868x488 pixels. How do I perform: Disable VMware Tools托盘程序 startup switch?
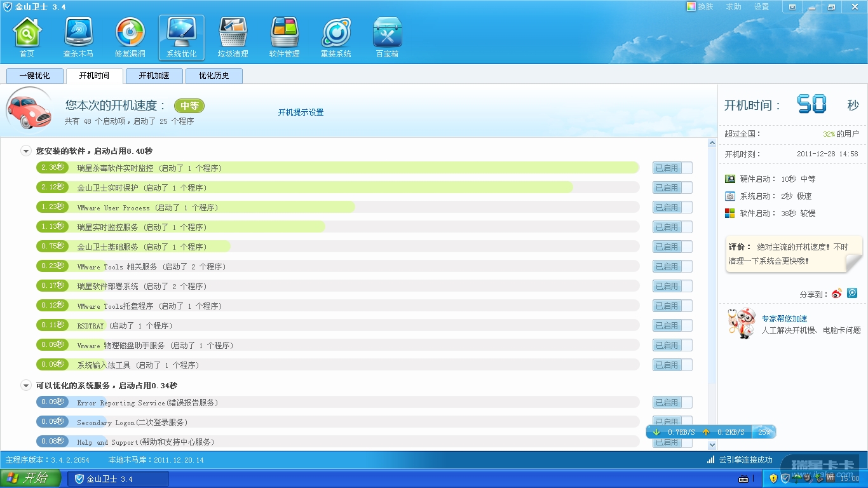[x=672, y=306]
